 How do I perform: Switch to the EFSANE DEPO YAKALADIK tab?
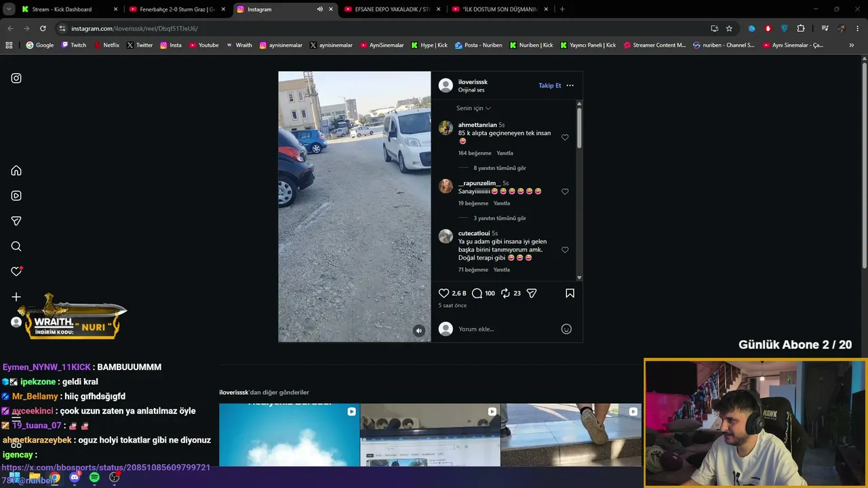pos(392,9)
